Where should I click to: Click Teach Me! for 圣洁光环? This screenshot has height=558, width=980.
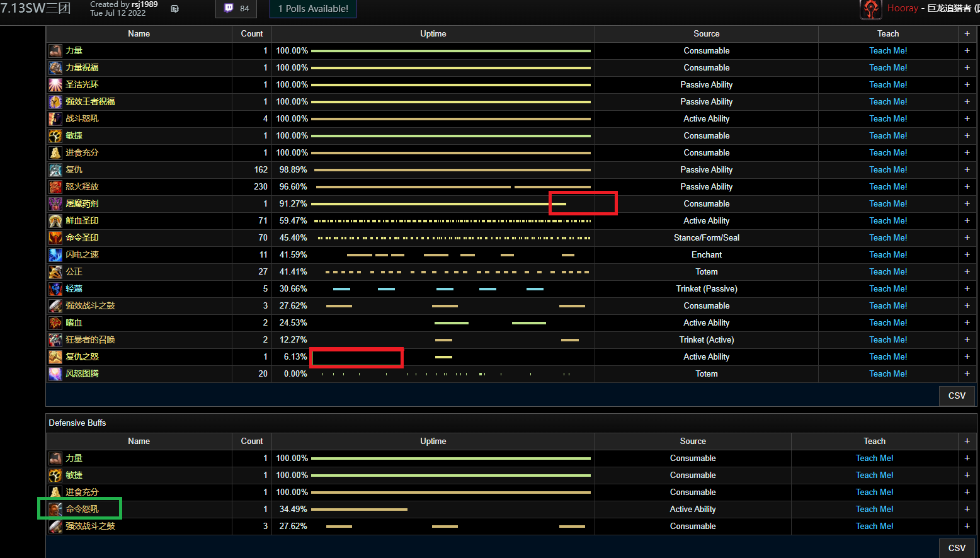pos(888,84)
